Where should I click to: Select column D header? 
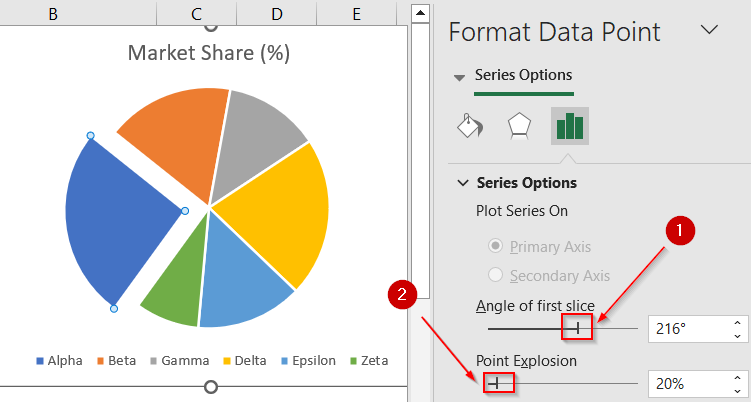[276, 13]
